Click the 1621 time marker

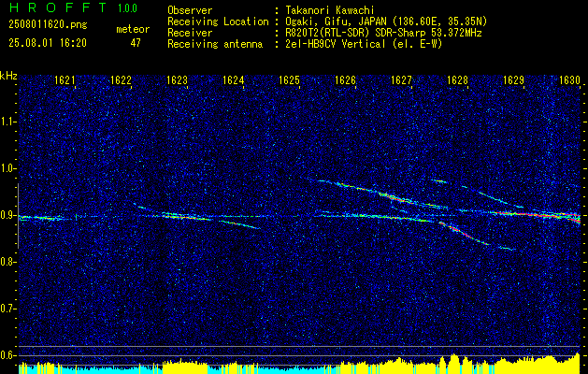coord(65,79)
